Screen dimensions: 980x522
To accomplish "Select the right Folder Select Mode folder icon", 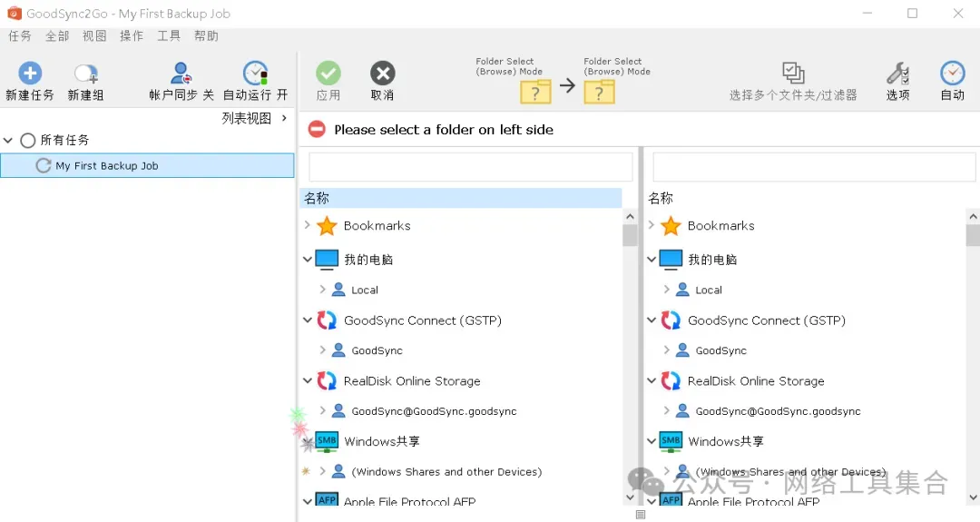I will click(600, 92).
